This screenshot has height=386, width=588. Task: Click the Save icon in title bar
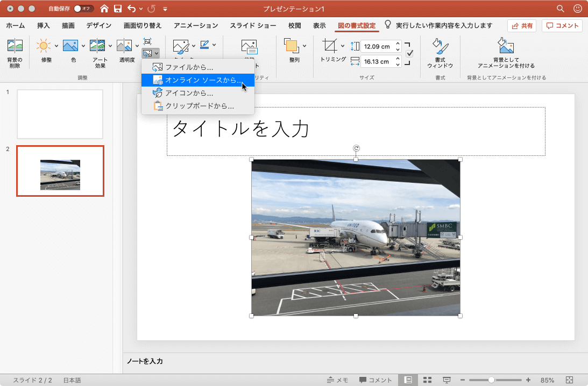tap(117, 9)
